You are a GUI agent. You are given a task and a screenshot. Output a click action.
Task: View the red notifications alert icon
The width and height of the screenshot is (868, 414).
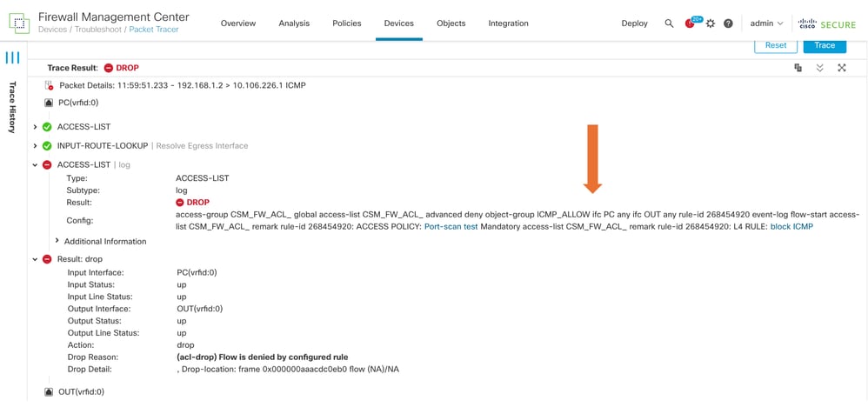pyautogui.click(x=690, y=23)
